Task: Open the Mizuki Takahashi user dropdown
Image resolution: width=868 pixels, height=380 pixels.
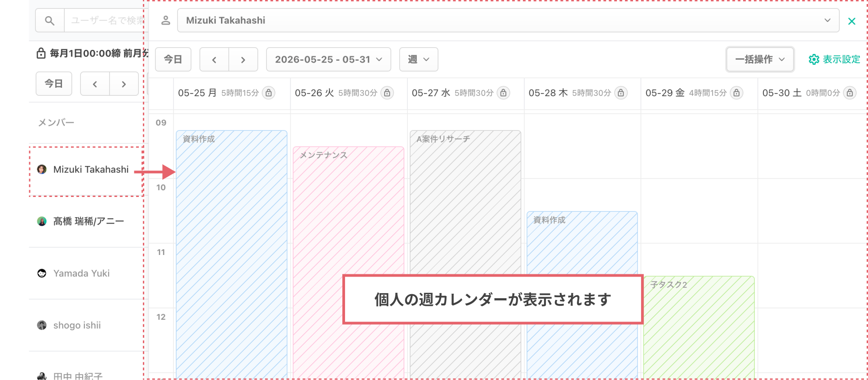Action: point(508,20)
